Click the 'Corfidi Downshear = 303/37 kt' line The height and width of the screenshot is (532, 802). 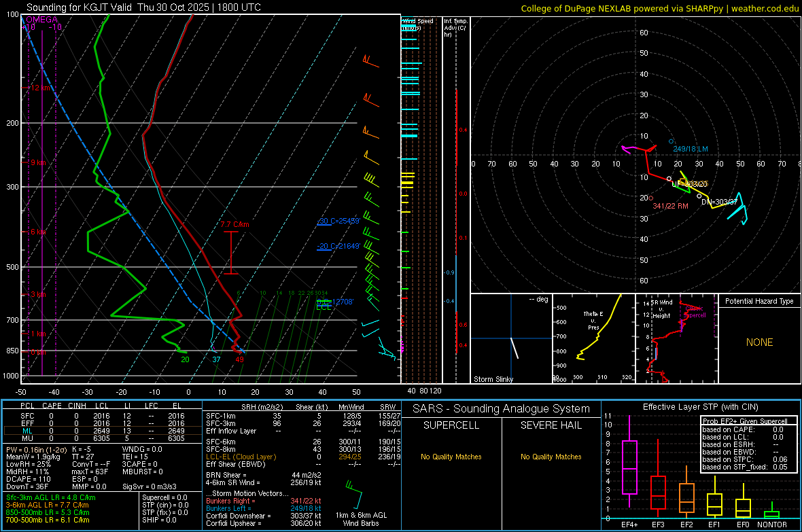[x=264, y=516]
